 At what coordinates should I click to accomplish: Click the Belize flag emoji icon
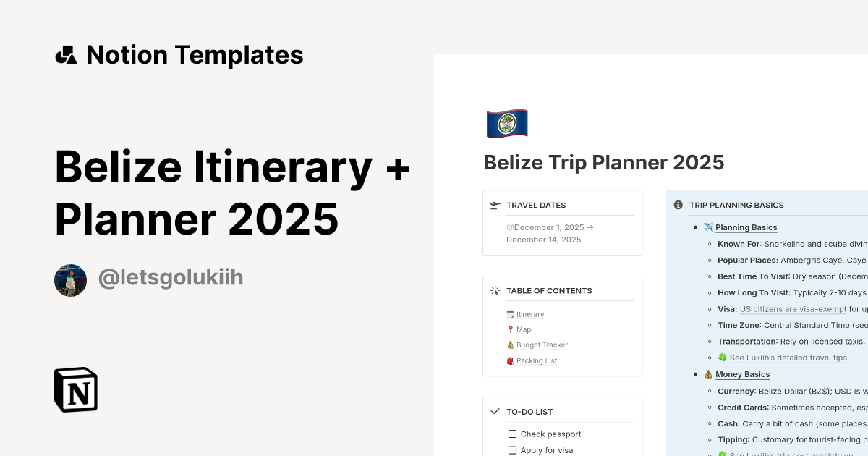pyautogui.click(x=506, y=122)
